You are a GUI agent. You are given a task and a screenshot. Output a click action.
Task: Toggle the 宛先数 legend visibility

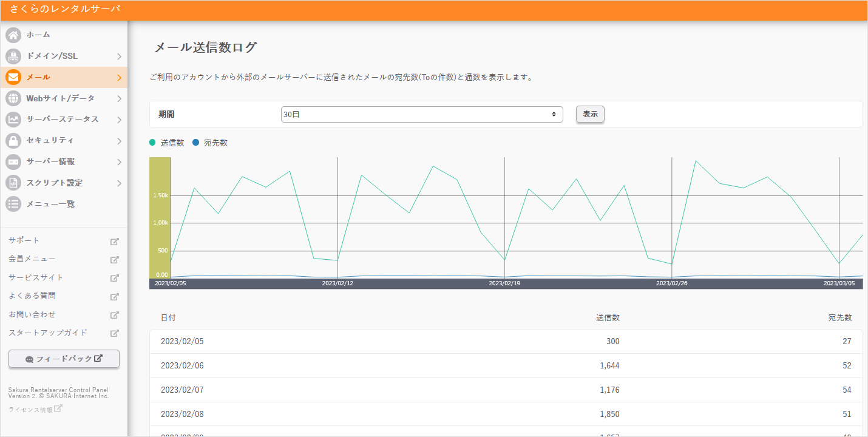point(209,142)
